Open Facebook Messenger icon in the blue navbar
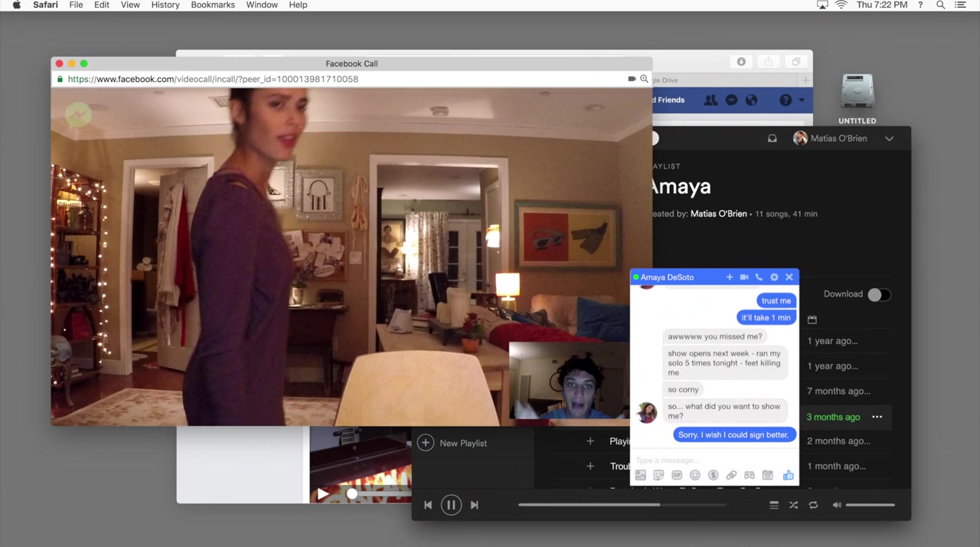Viewport: 980px width, 547px height. point(731,100)
